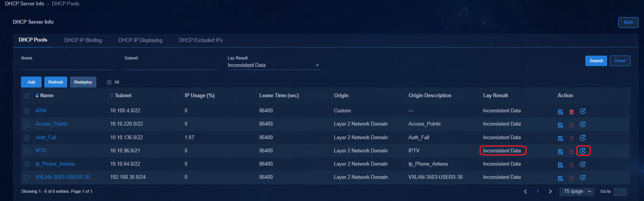This screenshot has height=201, width=644.
Task: Click the Redeploy button above table
Action: point(83,82)
